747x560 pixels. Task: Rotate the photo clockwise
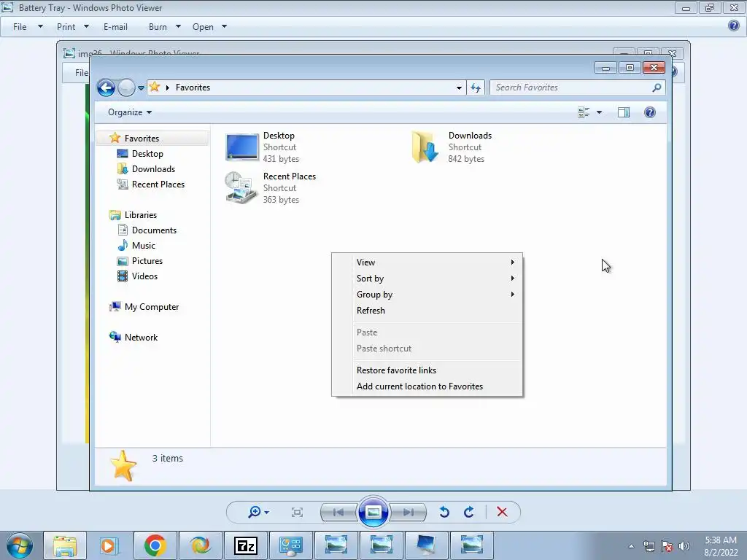[x=469, y=512]
